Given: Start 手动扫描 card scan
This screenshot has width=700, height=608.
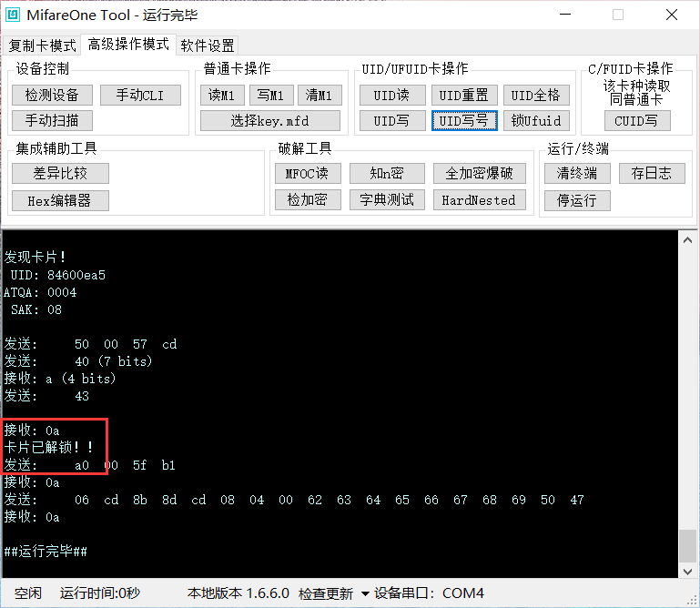Looking at the screenshot, I should point(52,120).
